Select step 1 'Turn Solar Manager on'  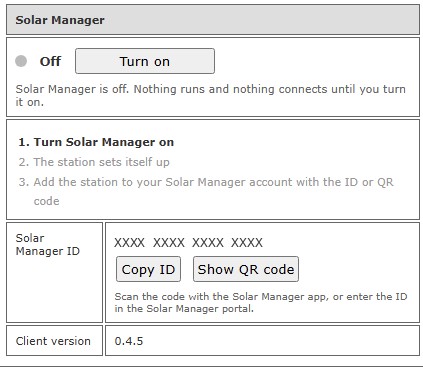point(96,142)
